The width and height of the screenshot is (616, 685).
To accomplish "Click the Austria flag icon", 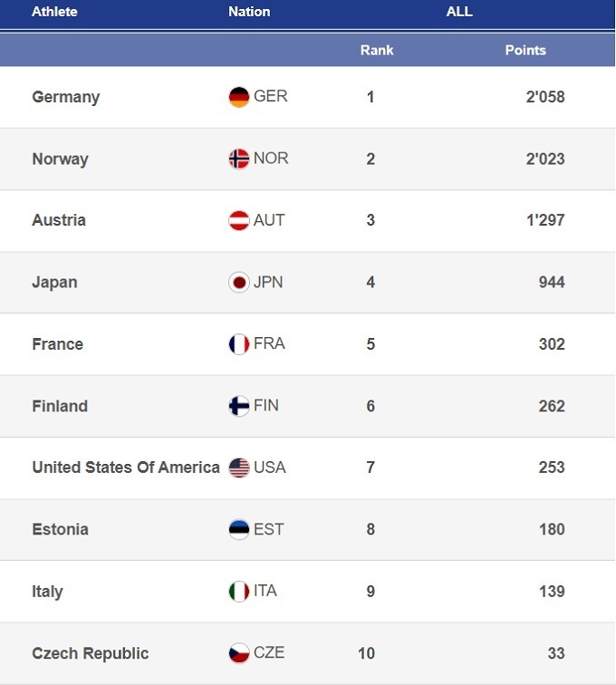I will pos(239,220).
